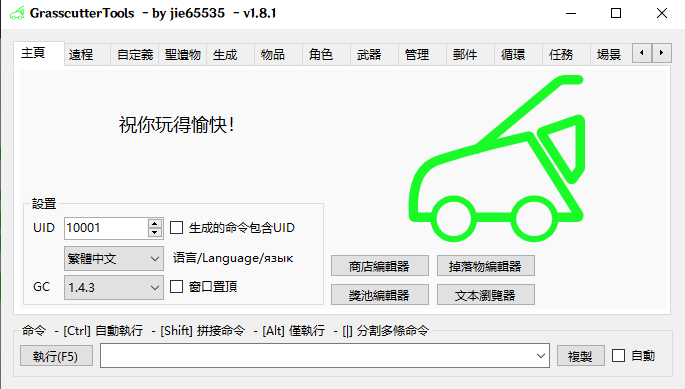Enable 生成的命令包含UID checkbox

[176, 228]
